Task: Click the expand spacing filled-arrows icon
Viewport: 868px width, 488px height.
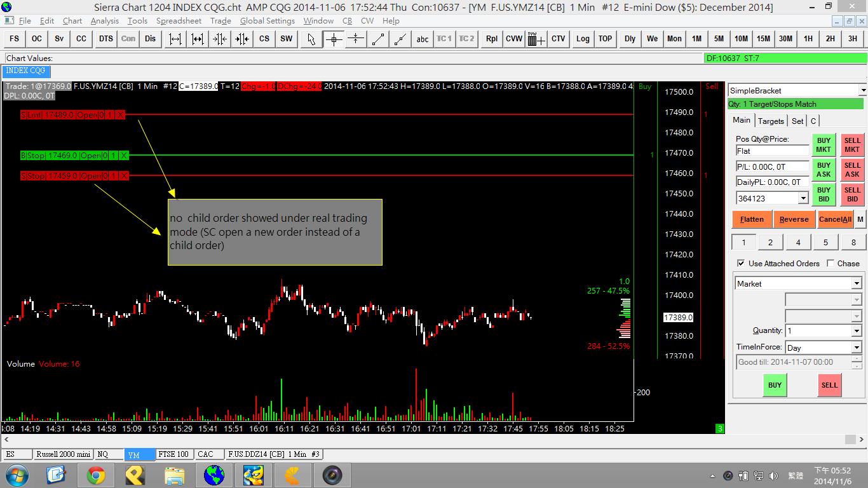Action: point(198,39)
